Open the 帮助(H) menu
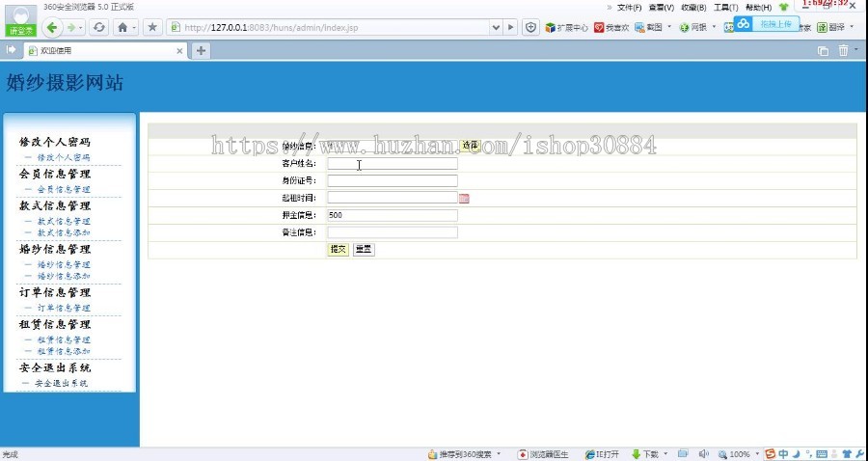868x461 pixels. click(x=758, y=7)
